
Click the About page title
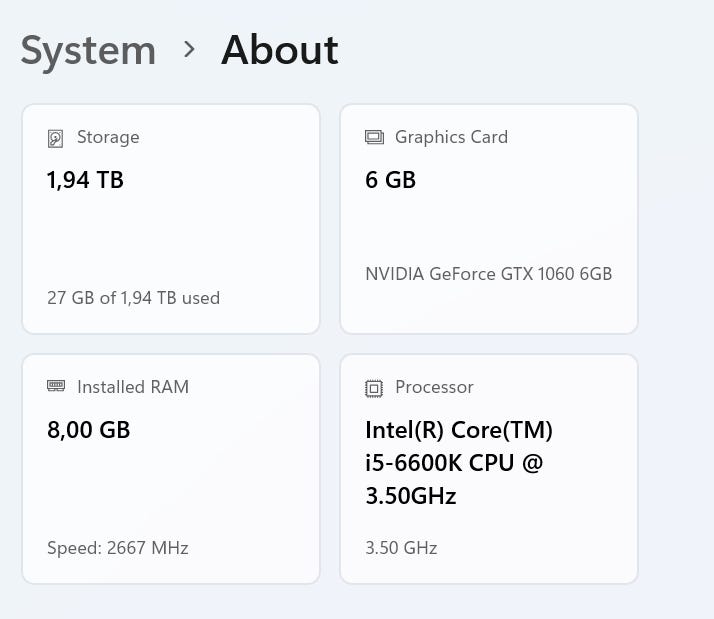280,50
